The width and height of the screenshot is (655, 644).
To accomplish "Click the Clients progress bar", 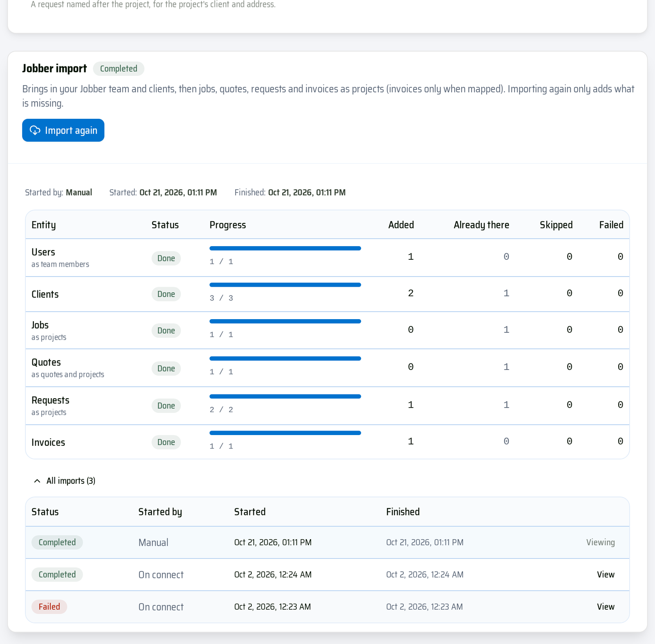I will pos(285,285).
